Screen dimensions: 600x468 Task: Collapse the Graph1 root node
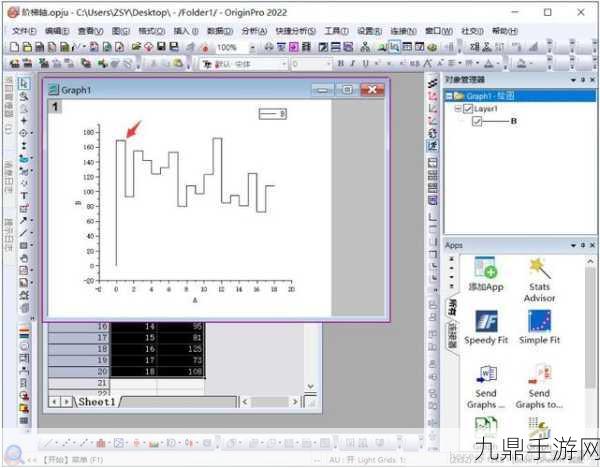tap(449, 96)
